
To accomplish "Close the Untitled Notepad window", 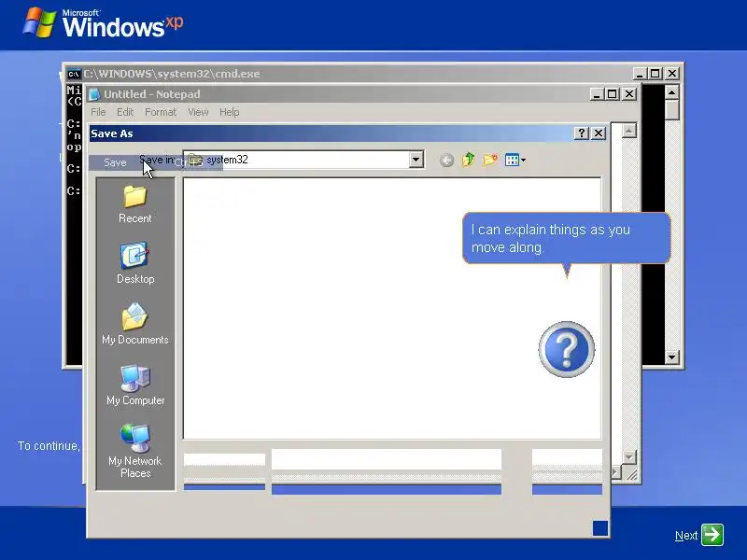I will coord(629,94).
